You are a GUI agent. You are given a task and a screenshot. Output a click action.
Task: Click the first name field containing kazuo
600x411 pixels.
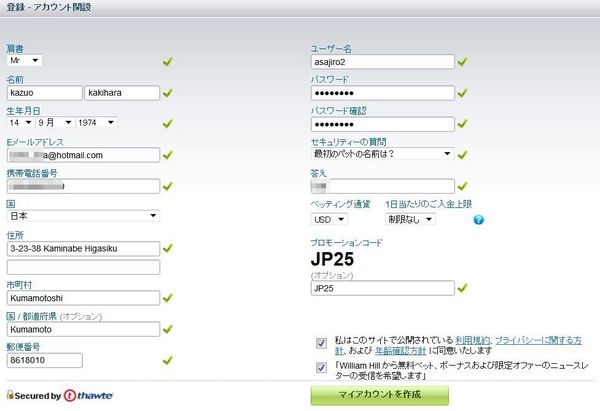tap(44, 93)
